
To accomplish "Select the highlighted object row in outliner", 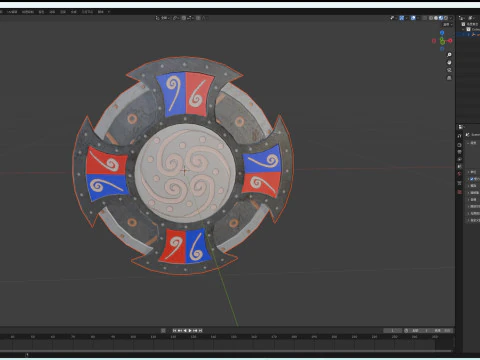I will tap(469, 35).
